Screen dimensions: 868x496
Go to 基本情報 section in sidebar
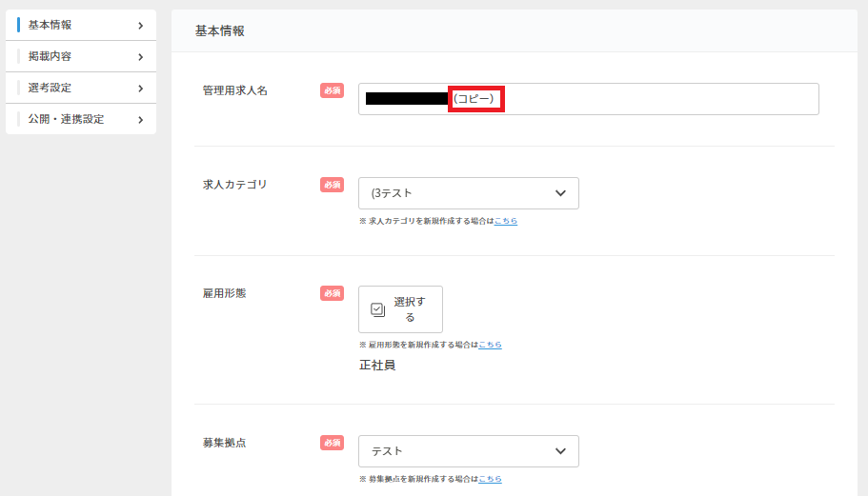click(x=50, y=25)
